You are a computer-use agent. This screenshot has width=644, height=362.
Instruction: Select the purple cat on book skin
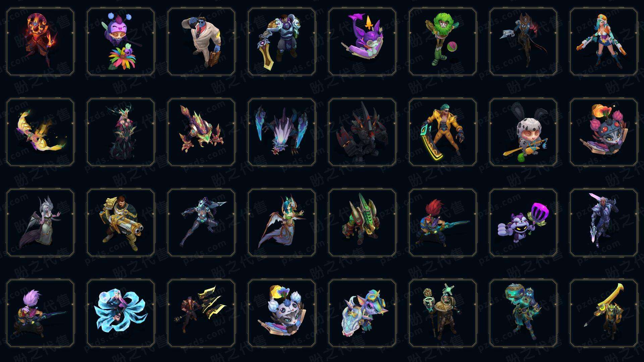pyautogui.click(x=362, y=42)
